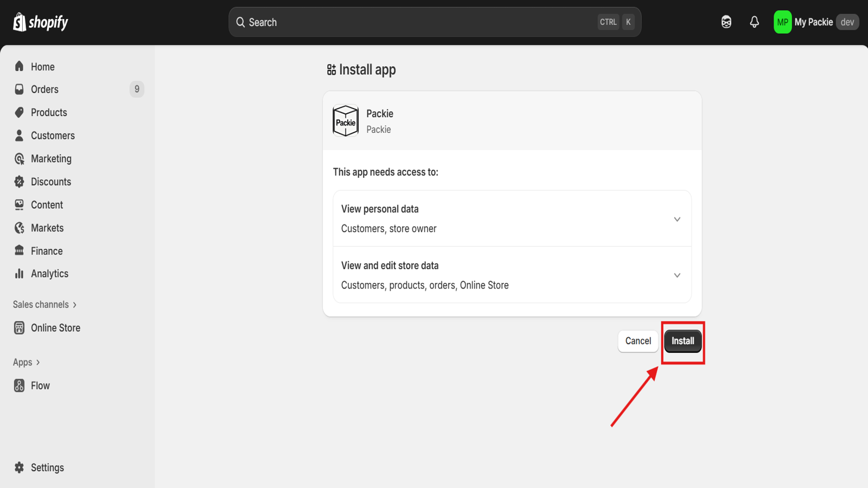This screenshot has height=488, width=868.
Task: Click the green MP store avatar
Action: pos(782,22)
